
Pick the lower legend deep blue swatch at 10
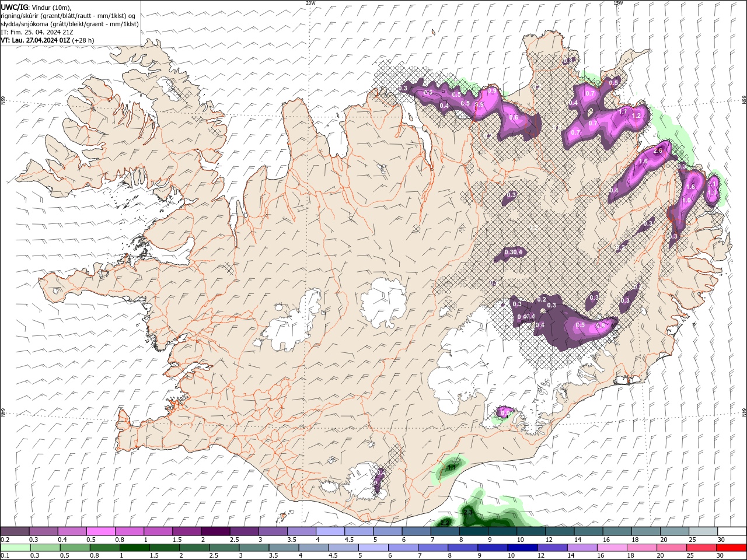(522, 548)
